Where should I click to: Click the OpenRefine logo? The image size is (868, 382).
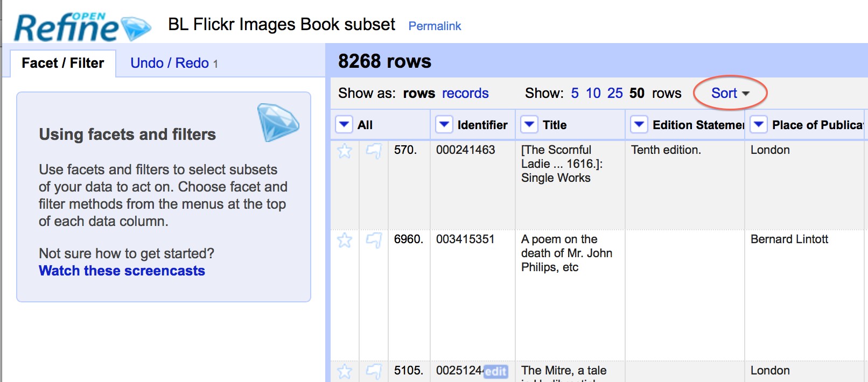pyautogui.click(x=81, y=27)
